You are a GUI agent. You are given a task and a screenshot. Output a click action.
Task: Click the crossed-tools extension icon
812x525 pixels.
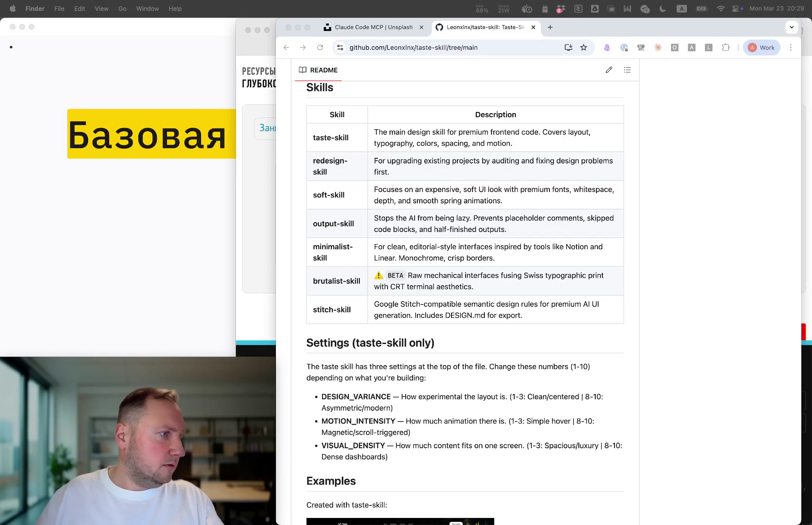[x=641, y=47]
